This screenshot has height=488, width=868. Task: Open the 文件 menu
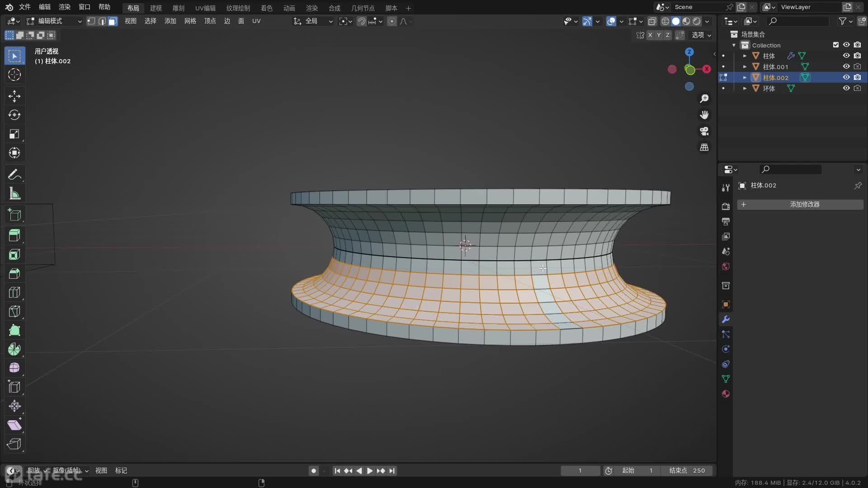[x=24, y=7]
